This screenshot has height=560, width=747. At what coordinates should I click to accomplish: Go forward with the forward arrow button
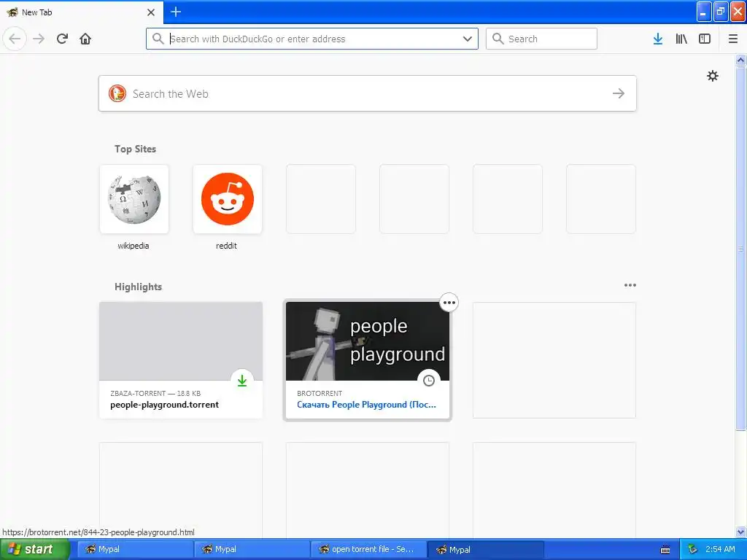tap(39, 39)
